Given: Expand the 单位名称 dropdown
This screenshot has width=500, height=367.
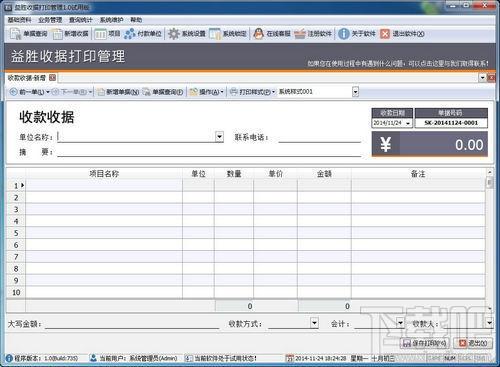Looking at the screenshot, I should [219, 136].
